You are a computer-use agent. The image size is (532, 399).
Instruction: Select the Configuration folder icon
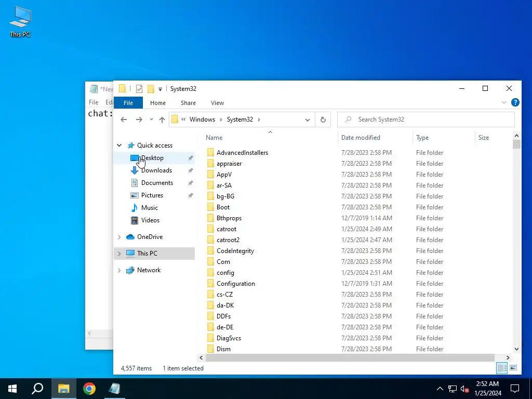tap(211, 284)
